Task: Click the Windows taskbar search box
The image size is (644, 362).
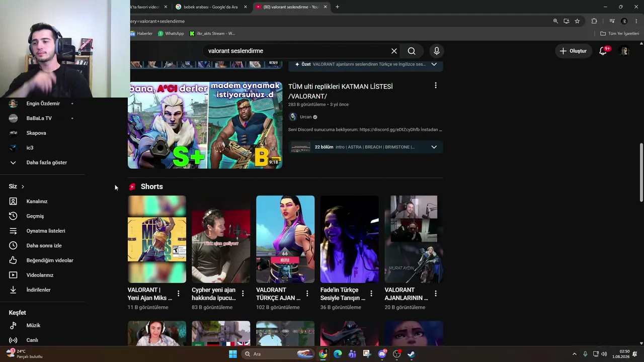Action: tap(277, 354)
